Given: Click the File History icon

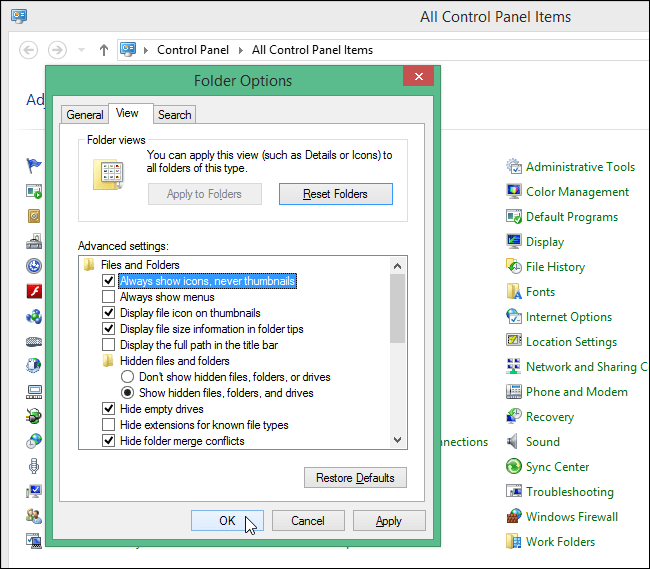Looking at the screenshot, I should 514,267.
